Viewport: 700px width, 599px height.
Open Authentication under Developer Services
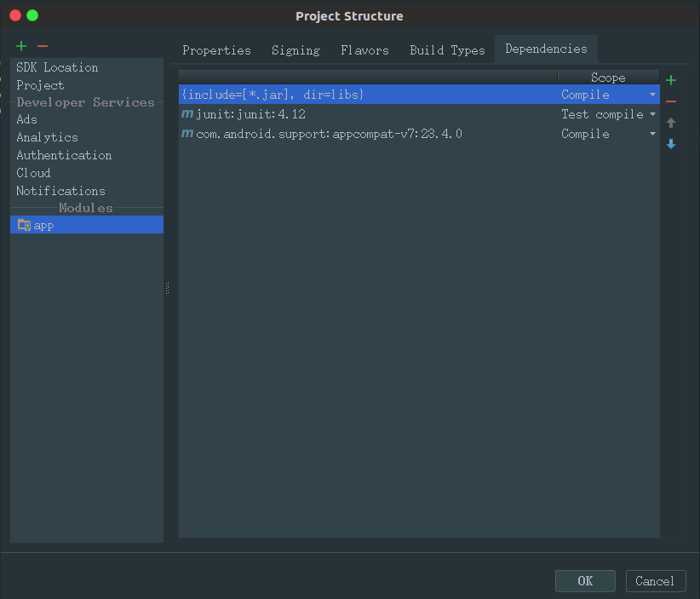64,155
